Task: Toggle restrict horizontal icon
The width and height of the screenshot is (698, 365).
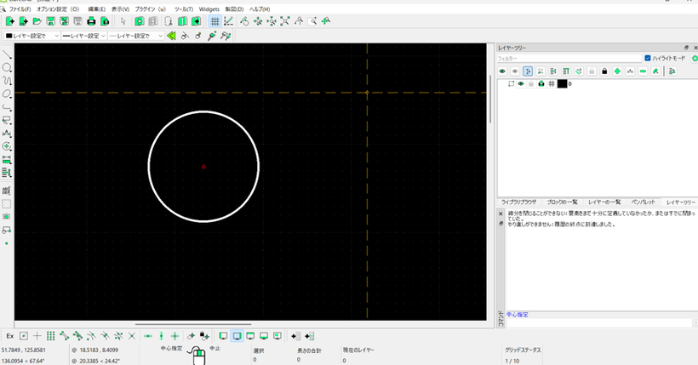Action: click(x=148, y=336)
